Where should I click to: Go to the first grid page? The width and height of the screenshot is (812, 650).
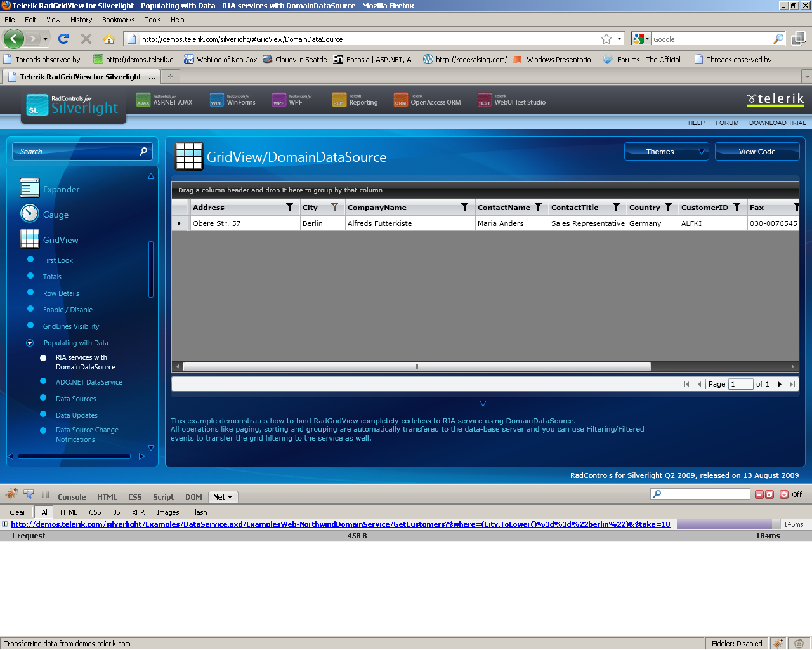(686, 384)
